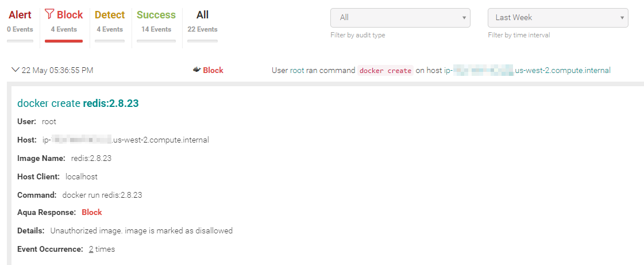Click the root user link in event row
The height and width of the screenshot is (265, 644).
(x=298, y=70)
